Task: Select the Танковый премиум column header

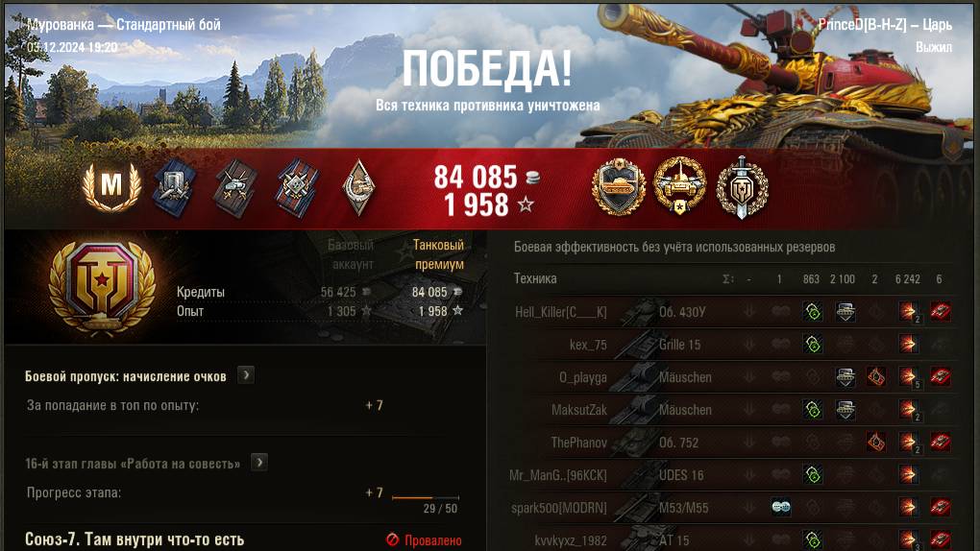Action: click(439, 254)
